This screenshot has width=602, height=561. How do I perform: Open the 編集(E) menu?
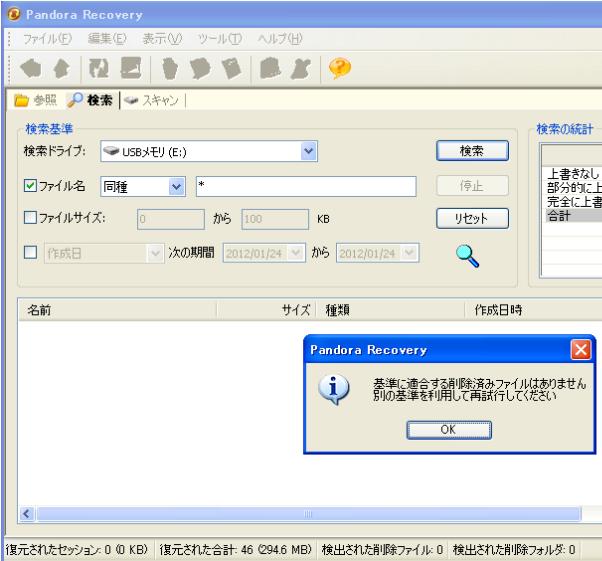[x=107, y=39]
